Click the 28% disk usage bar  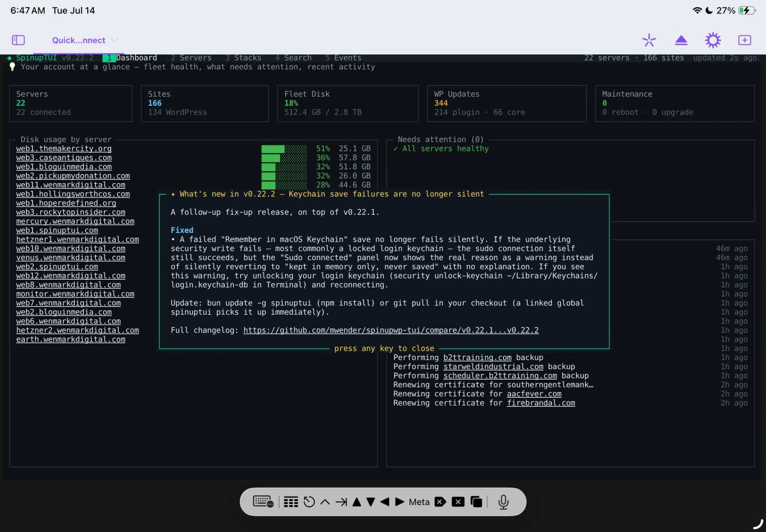click(284, 185)
